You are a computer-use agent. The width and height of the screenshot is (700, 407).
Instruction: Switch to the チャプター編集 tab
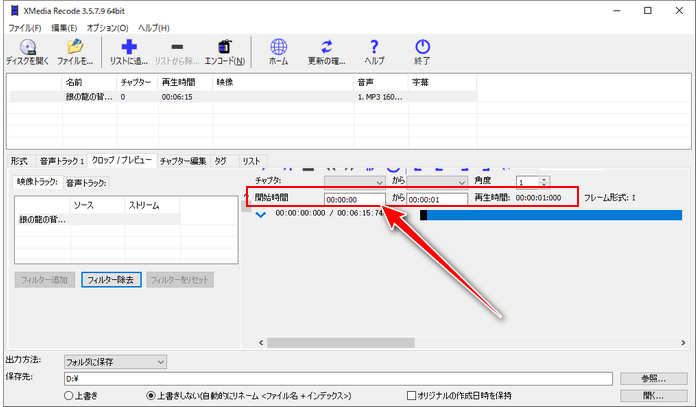pyautogui.click(x=183, y=161)
